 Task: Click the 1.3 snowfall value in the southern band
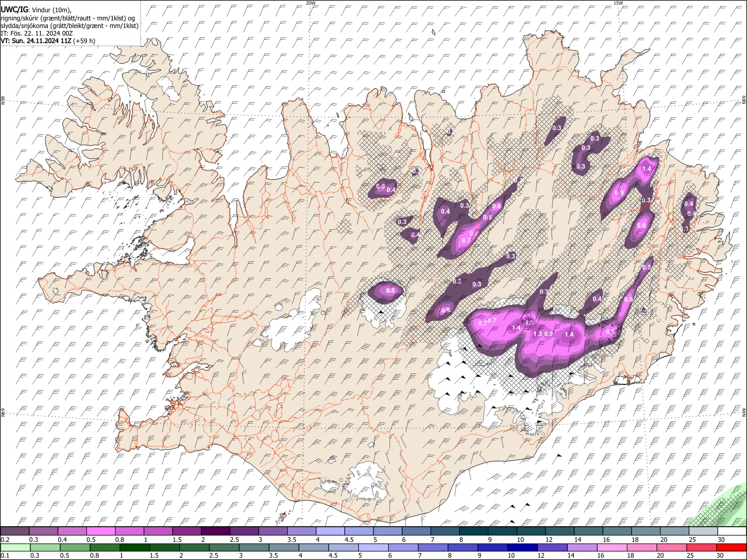(537, 334)
